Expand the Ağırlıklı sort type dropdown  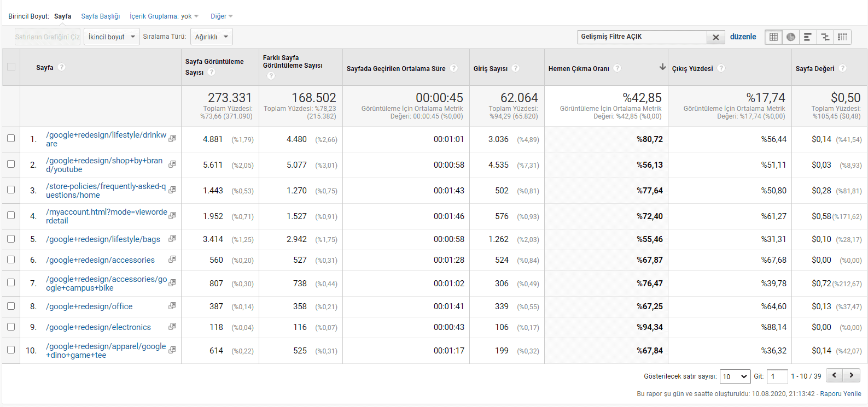click(212, 37)
